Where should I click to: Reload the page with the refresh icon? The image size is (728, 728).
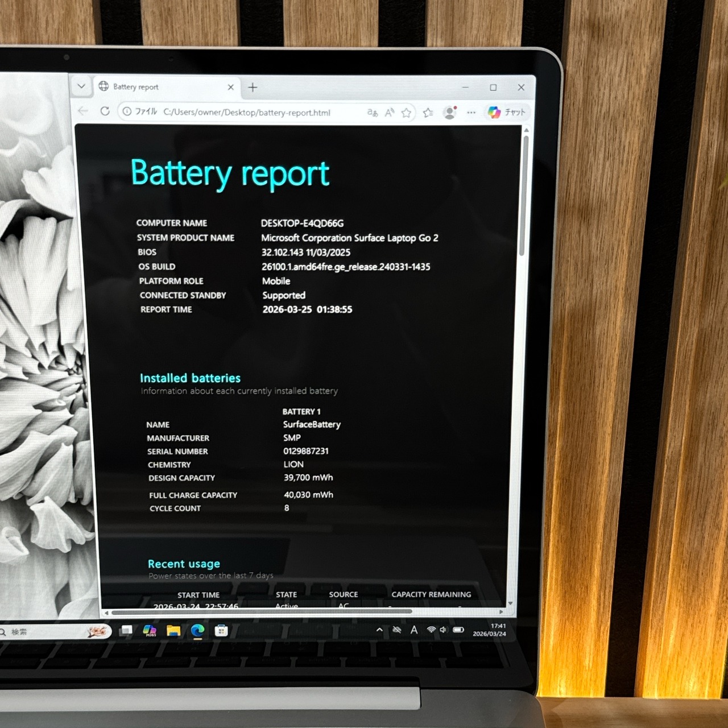point(105,112)
